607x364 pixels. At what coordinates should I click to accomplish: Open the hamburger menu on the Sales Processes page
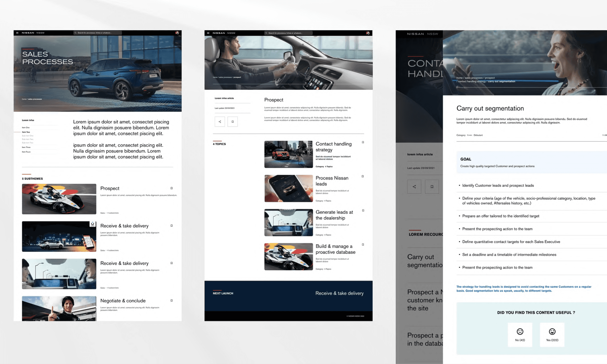(x=18, y=33)
